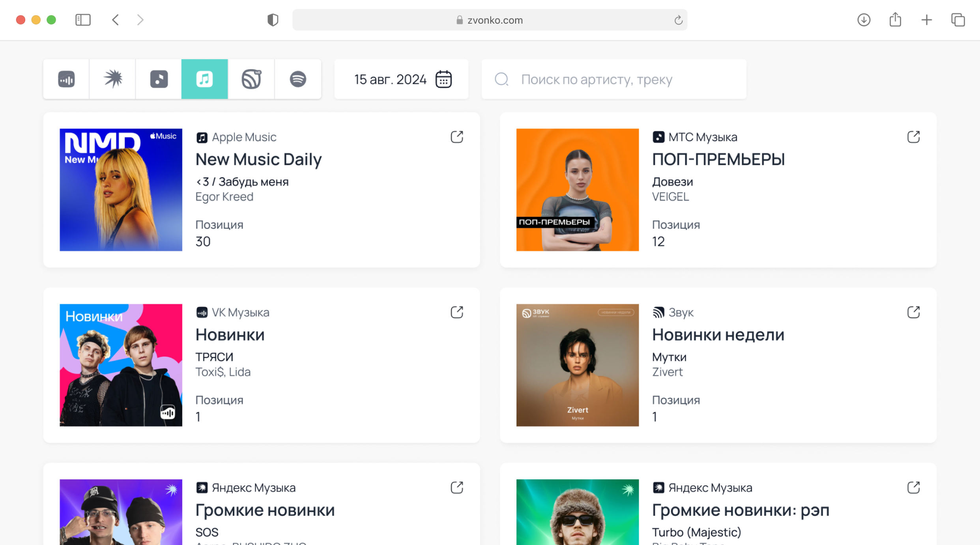
Task: Select the VK Музыка service filter icon
Action: click(66, 79)
